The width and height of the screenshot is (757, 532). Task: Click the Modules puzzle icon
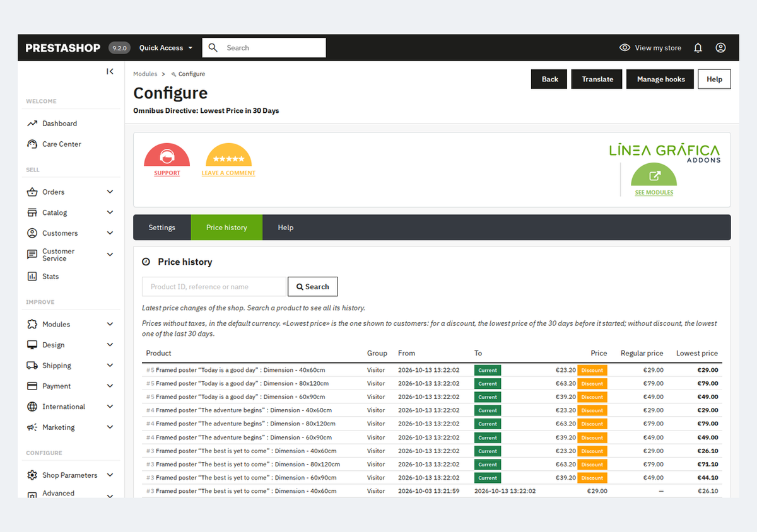tap(32, 325)
